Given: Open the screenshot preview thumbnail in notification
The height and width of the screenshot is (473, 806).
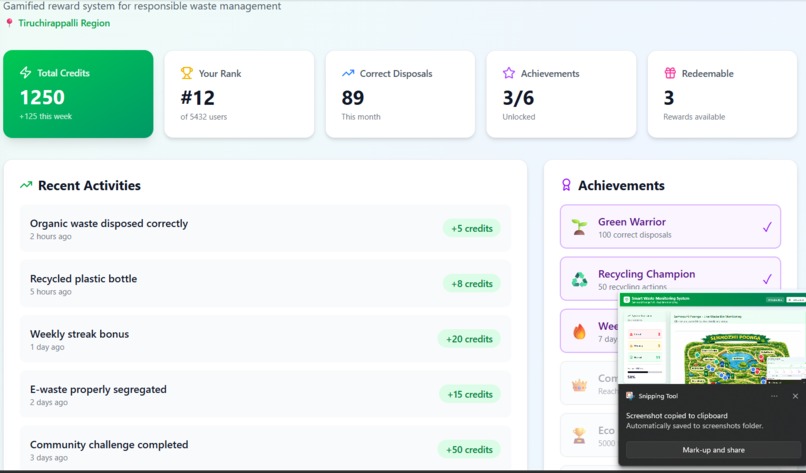Looking at the screenshot, I should [x=712, y=338].
